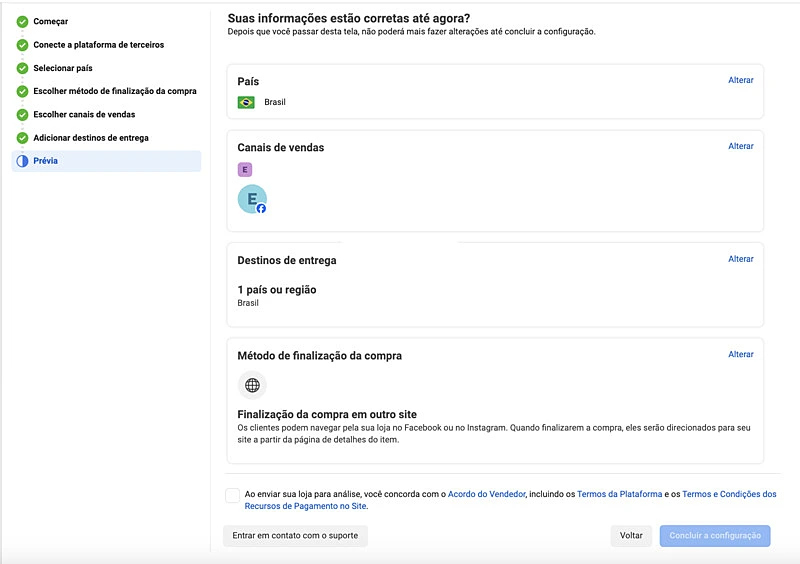Check the seller agreement checkbox
800x564 pixels.
point(233,495)
